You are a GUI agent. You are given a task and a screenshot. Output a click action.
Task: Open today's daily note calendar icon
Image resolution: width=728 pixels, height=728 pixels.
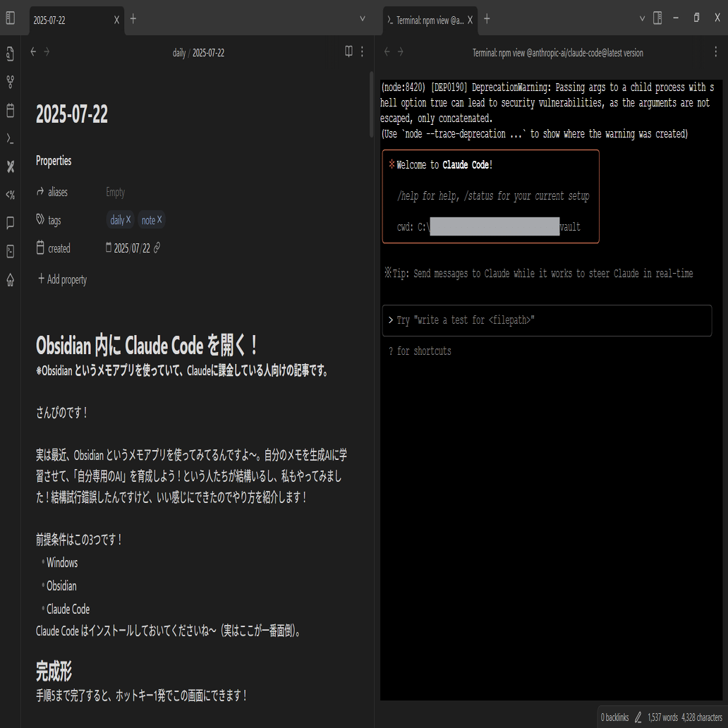click(10, 111)
